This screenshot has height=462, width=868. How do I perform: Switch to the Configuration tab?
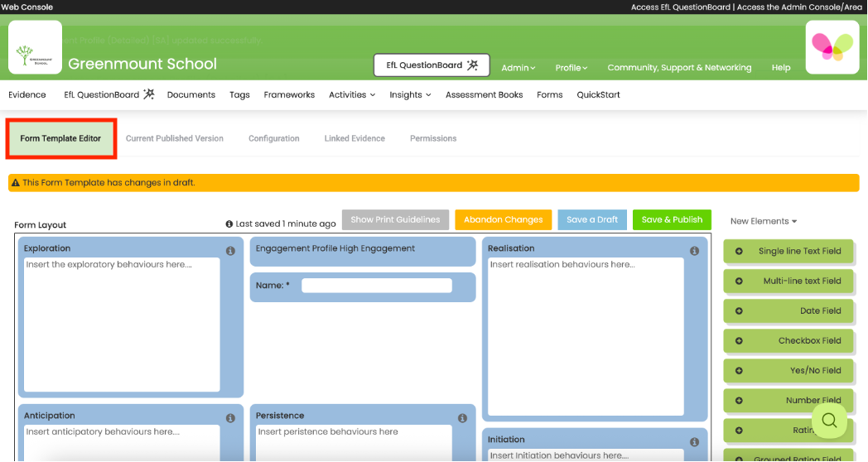[274, 138]
